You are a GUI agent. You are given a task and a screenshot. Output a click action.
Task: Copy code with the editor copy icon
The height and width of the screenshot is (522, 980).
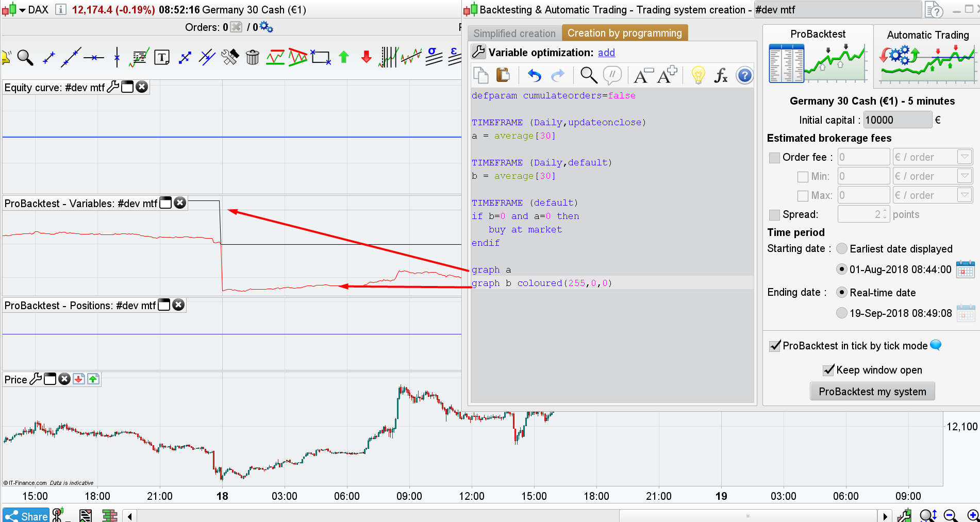tap(480, 76)
